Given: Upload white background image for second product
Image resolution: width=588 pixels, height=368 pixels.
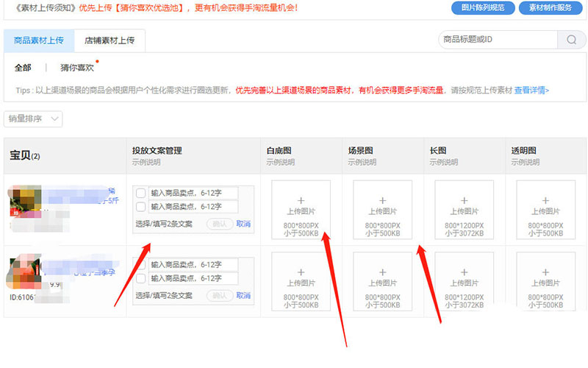Looking at the screenshot, I should click(301, 281).
